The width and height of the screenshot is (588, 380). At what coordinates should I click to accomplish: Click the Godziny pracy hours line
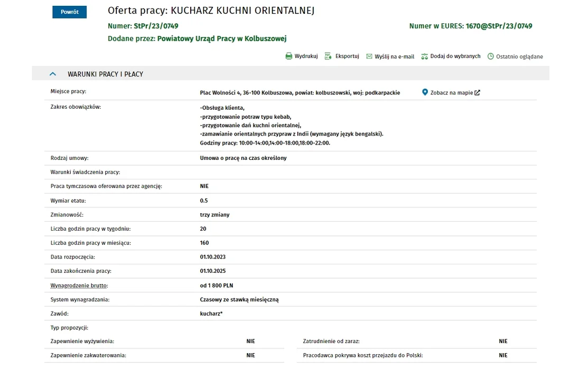click(x=265, y=143)
